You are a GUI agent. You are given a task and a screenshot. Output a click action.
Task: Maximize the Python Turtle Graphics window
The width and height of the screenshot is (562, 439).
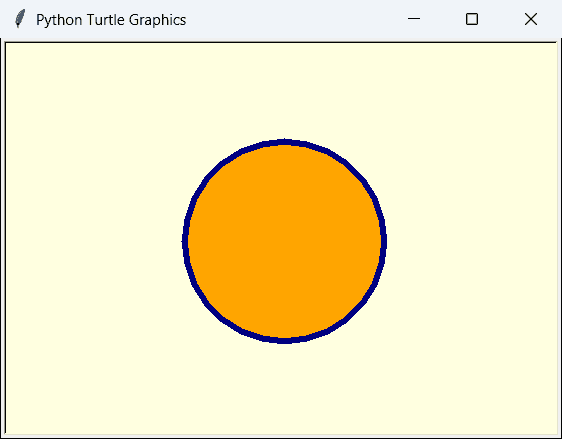click(x=472, y=19)
